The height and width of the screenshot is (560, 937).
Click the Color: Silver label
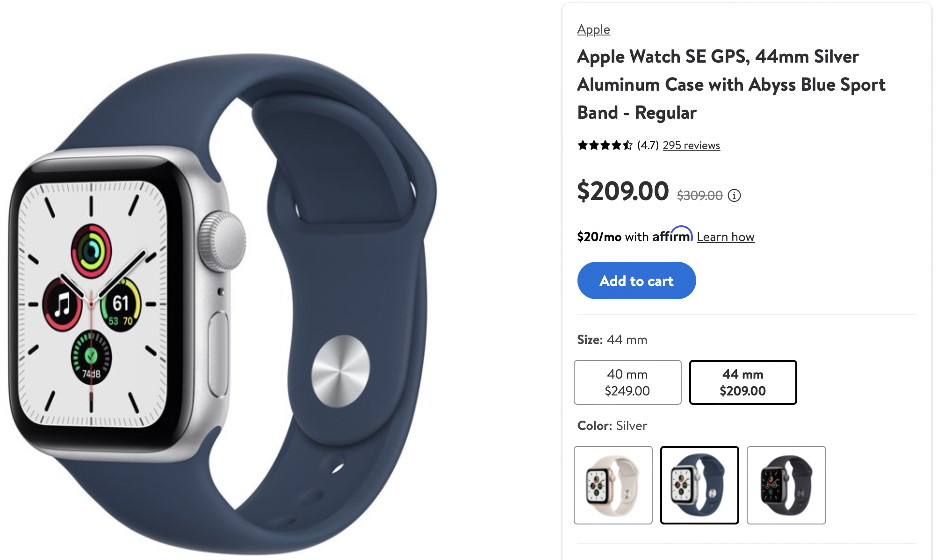612,426
